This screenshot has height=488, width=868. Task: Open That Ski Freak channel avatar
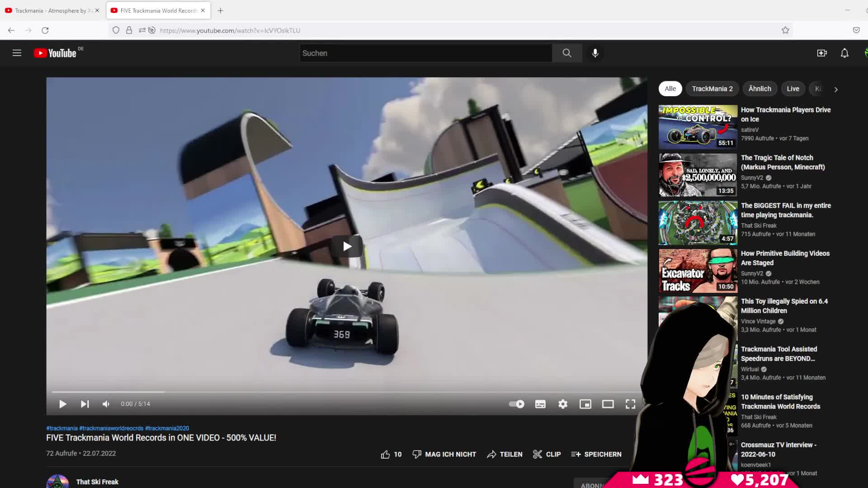point(57,481)
